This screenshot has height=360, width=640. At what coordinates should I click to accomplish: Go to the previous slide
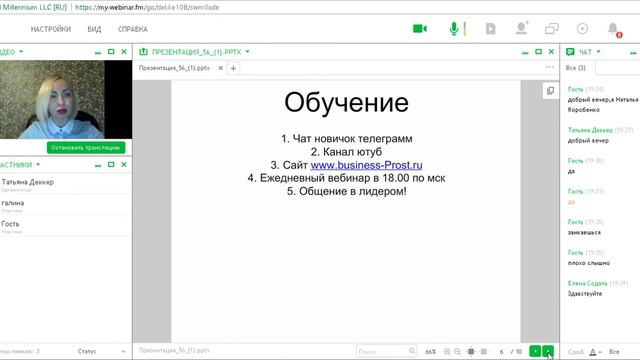pyautogui.click(x=535, y=351)
